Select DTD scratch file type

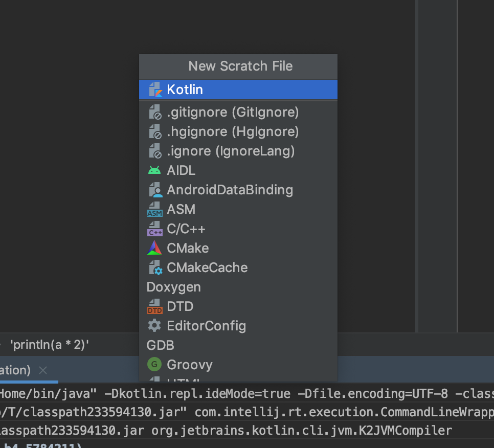(x=238, y=306)
